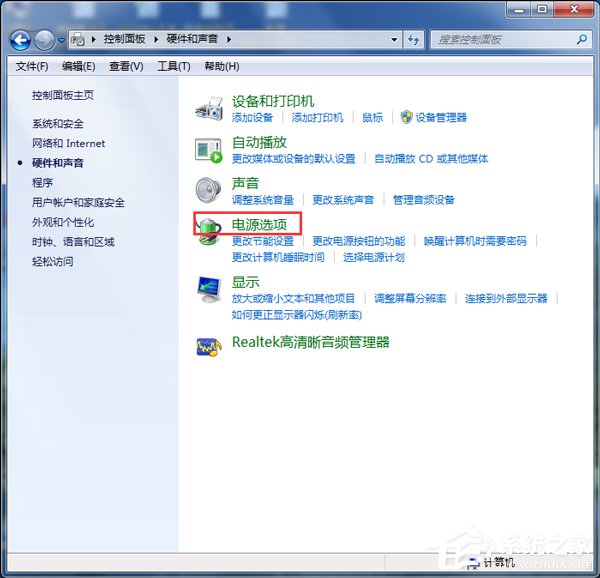Click the 选择电源计划 link
Viewport: 600px width, 578px height.
click(373, 257)
